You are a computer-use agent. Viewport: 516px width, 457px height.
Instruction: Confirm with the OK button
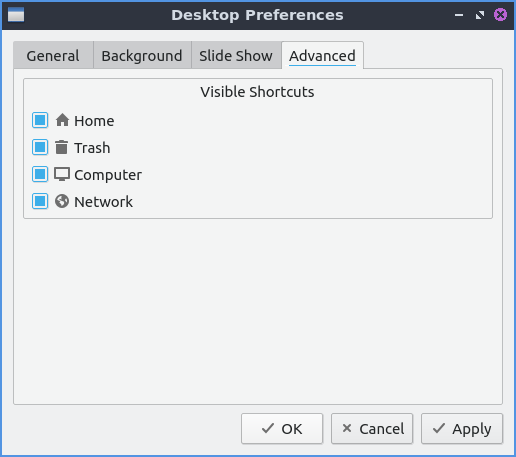[282, 429]
